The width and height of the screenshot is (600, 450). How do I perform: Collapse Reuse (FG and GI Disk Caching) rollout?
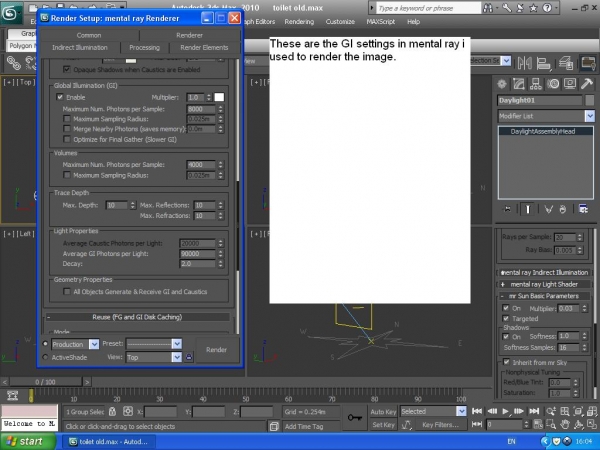137,317
